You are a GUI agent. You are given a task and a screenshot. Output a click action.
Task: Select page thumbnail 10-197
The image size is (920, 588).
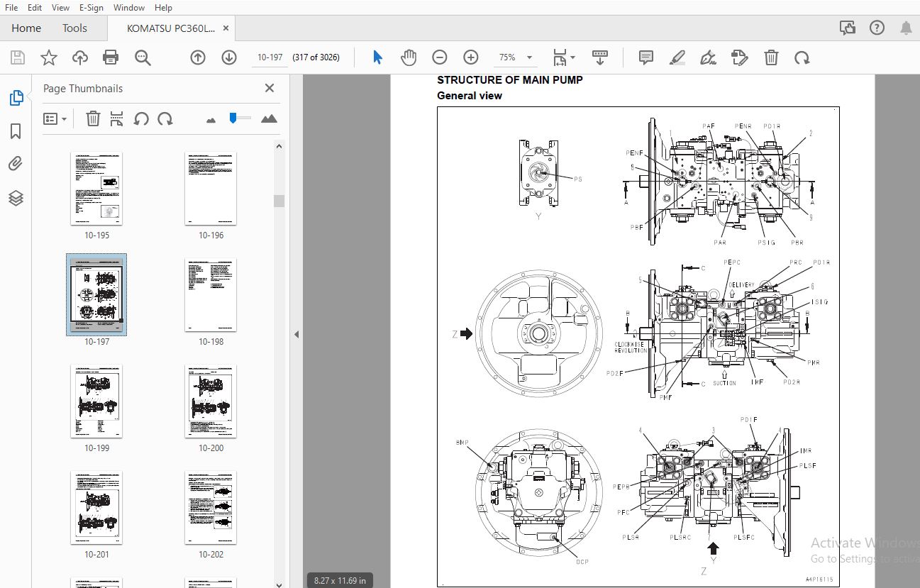click(96, 295)
